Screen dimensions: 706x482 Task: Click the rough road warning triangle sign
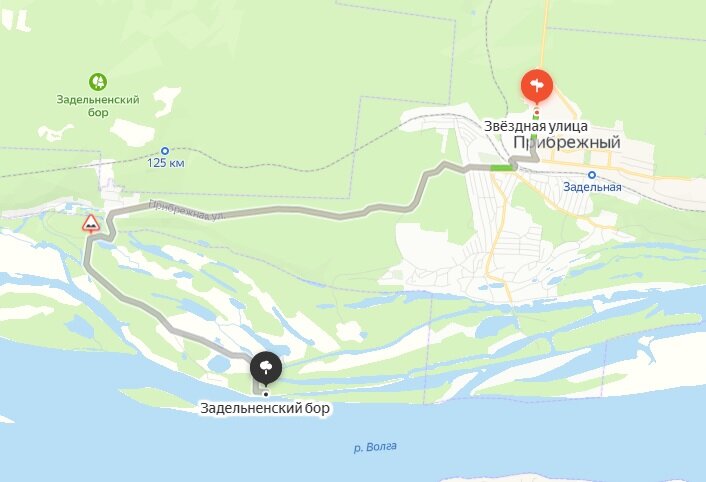[91, 224]
